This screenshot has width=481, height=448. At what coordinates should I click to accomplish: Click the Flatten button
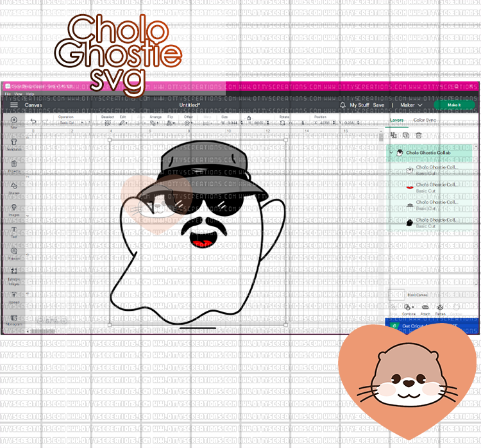pyautogui.click(x=441, y=308)
